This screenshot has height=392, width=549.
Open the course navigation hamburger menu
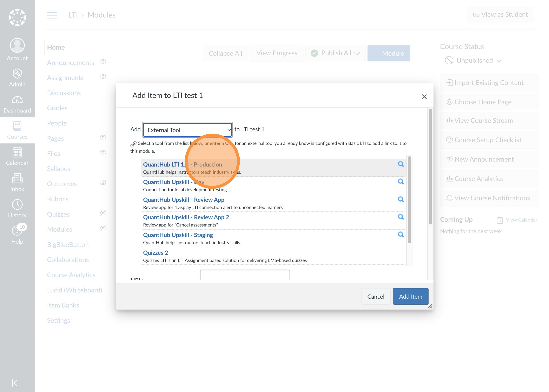[52, 15]
